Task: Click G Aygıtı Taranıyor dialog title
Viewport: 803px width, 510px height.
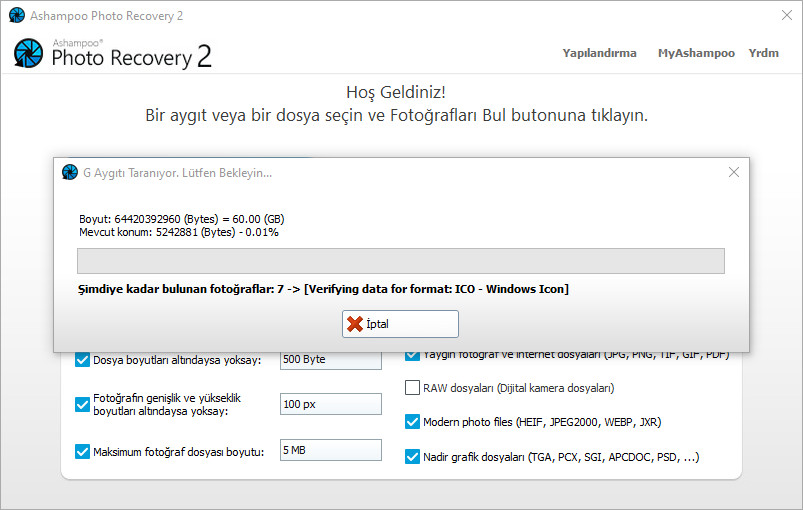Action: click(177, 173)
